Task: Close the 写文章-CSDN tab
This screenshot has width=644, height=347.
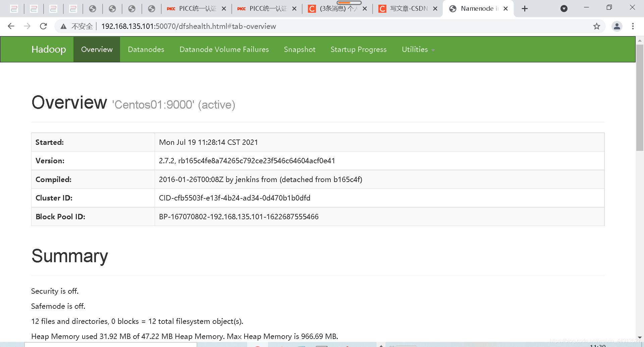Action: coord(435,9)
